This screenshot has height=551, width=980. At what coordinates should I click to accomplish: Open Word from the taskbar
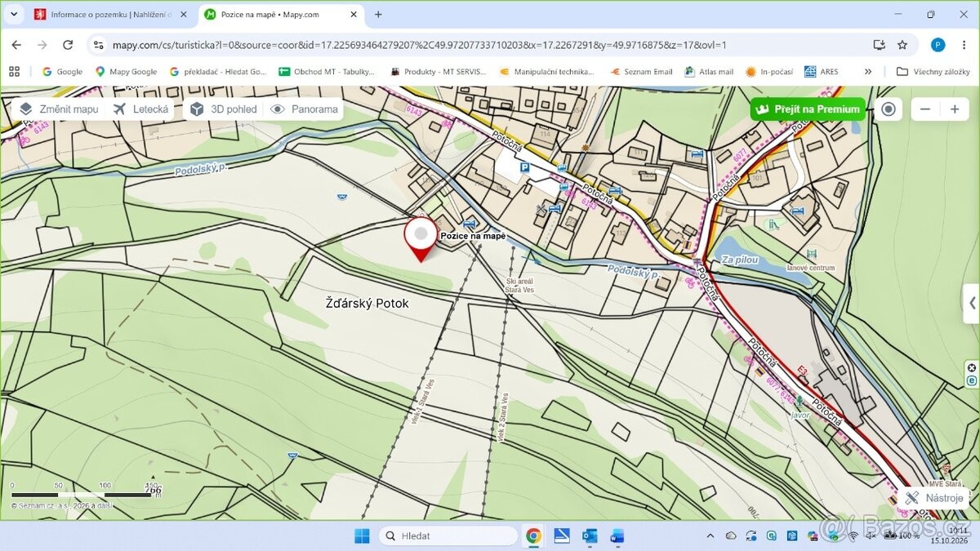(617, 535)
